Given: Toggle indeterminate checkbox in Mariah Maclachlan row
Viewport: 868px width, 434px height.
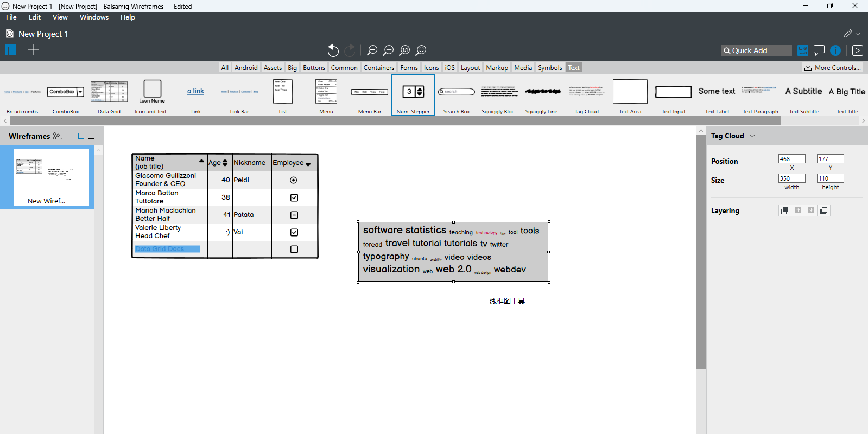Looking at the screenshot, I should 294,215.
